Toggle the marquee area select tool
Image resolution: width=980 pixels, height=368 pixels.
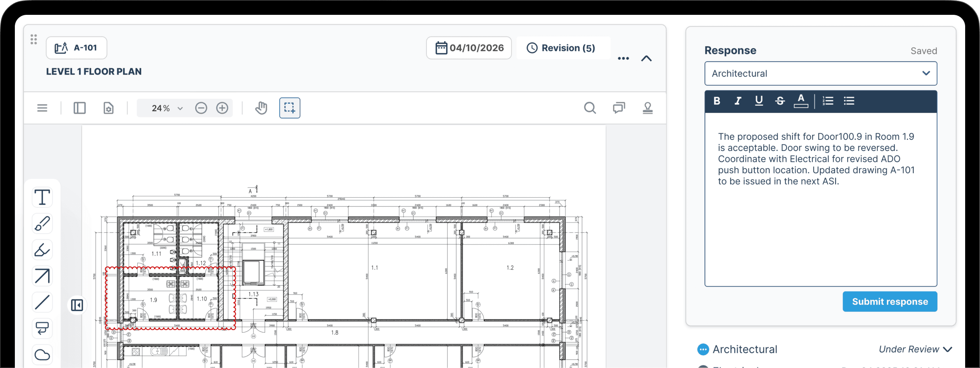click(290, 108)
